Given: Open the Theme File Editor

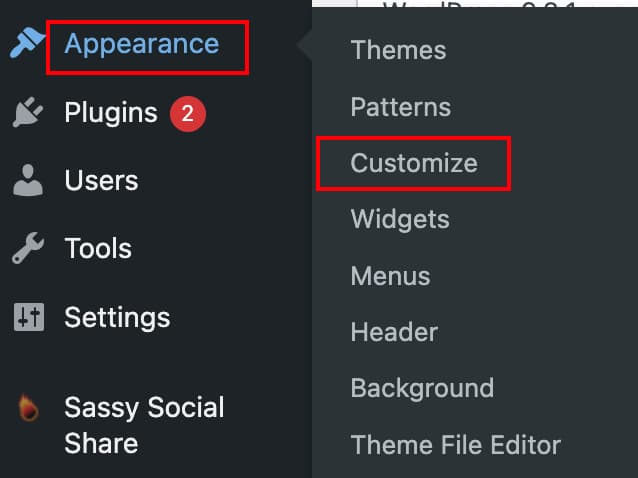Looking at the screenshot, I should pyautogui.click(x=456, y=445).
